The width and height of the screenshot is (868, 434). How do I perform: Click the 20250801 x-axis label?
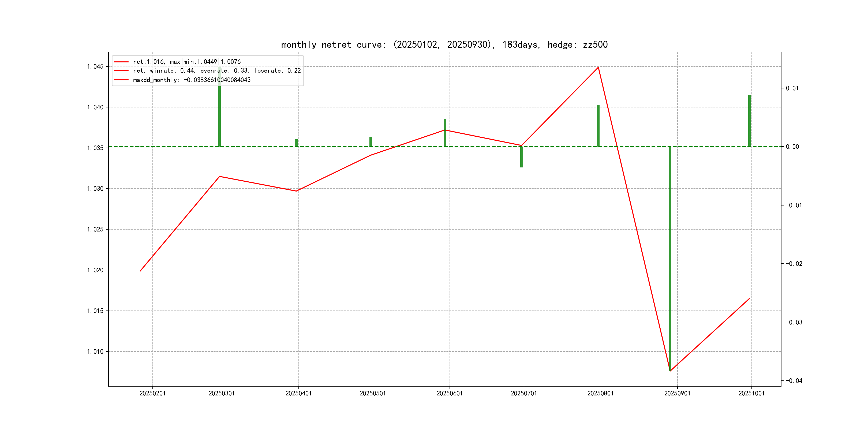click(x=600, y=393)
